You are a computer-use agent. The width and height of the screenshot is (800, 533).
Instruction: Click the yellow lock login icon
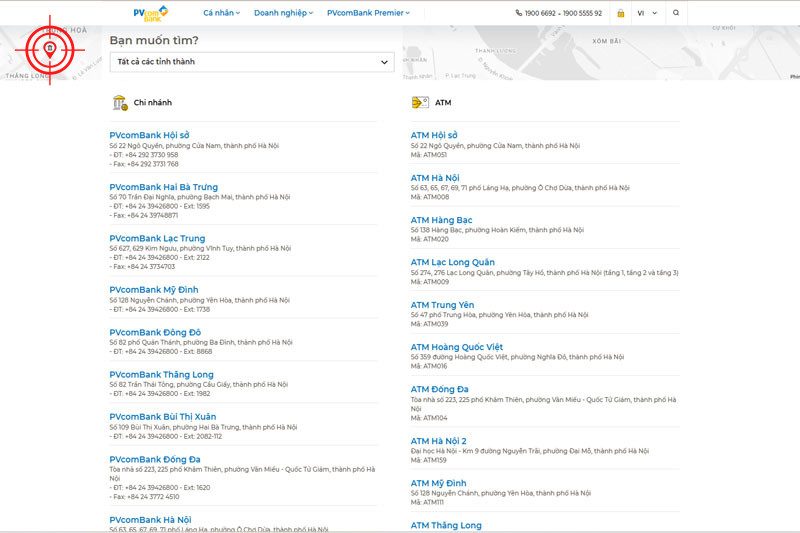[x=620, y=13]
